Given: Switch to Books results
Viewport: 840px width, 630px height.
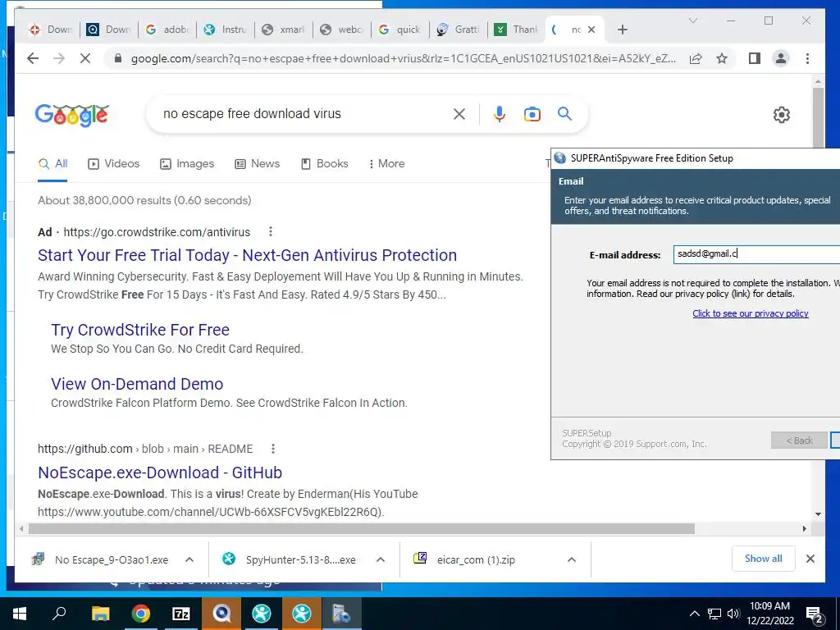Looking at the screenshot, I should click(325, 164).
